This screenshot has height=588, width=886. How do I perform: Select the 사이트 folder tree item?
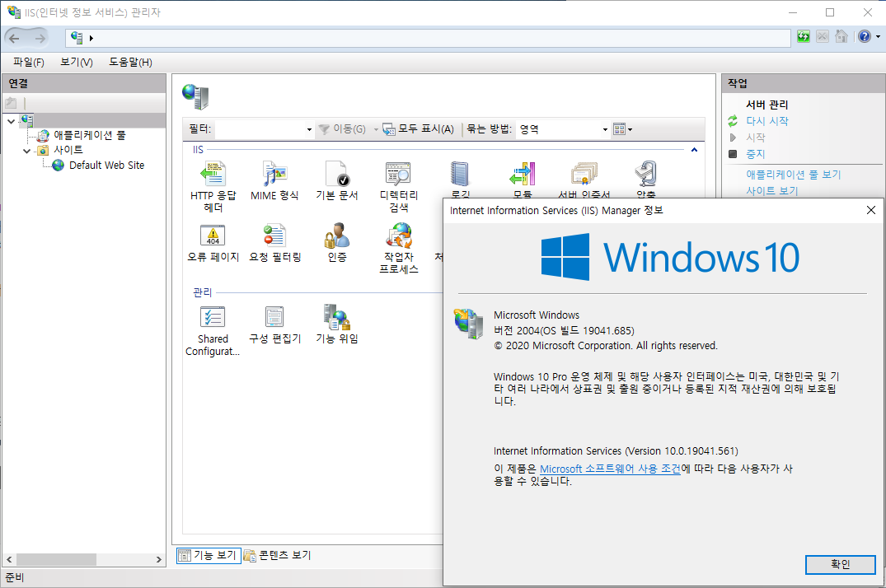(68, 150)
